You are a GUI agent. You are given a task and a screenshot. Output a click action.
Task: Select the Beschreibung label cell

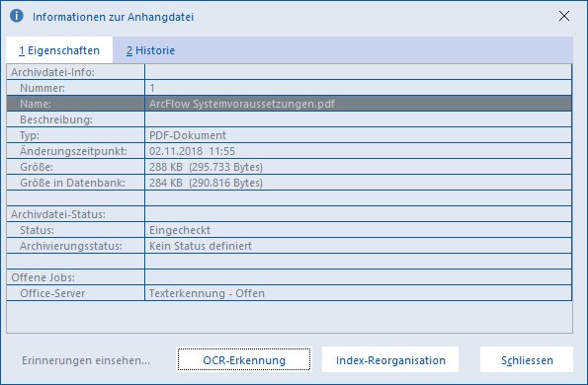click(x=76, y=119)
